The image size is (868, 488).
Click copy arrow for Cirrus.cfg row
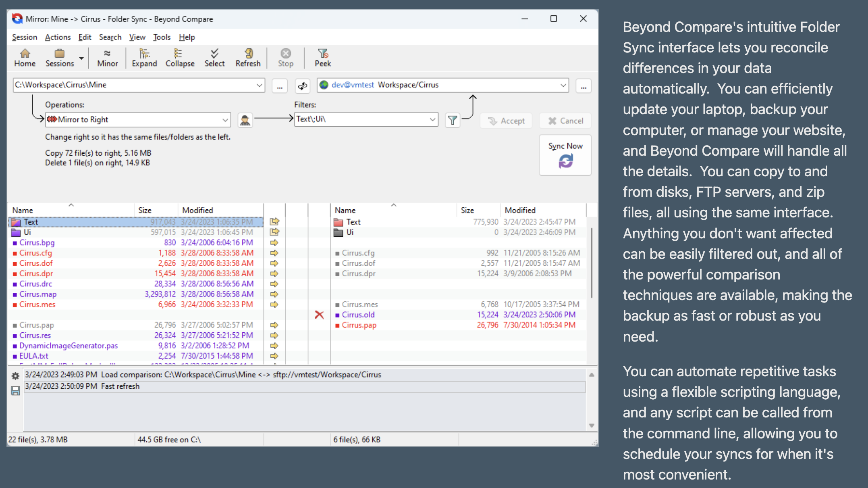pos(274,253)
